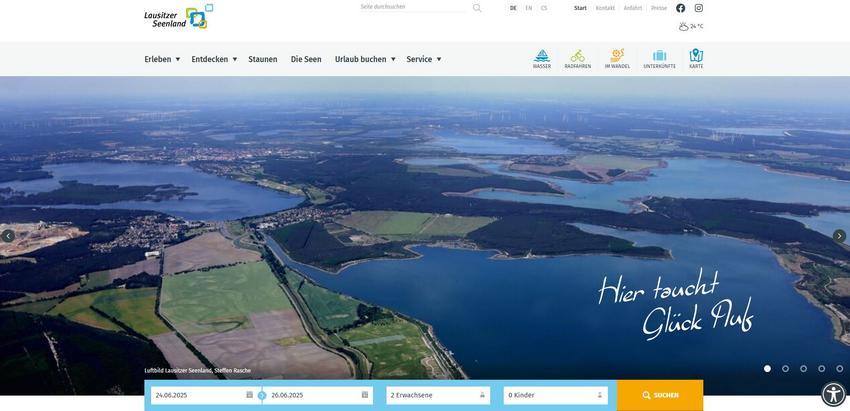The height and width of the screenshot is (411, 850).
Task: Visit the Facebook page icon
Action: click(681, 8)
